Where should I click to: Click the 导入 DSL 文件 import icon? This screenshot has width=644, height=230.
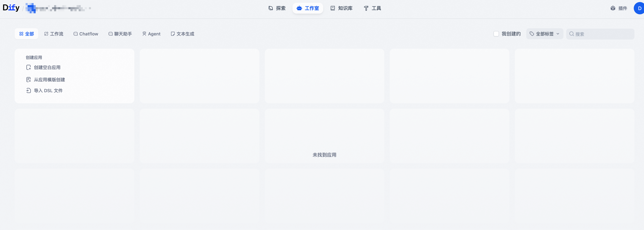pyautogui.click(x=28, y=91)
